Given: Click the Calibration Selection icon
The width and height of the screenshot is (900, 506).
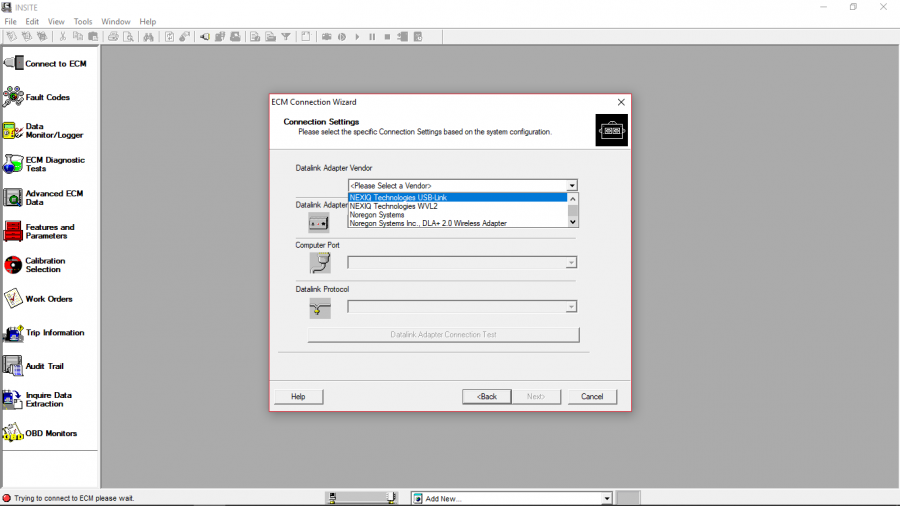Looking at the screenshot, I should 13,265.
